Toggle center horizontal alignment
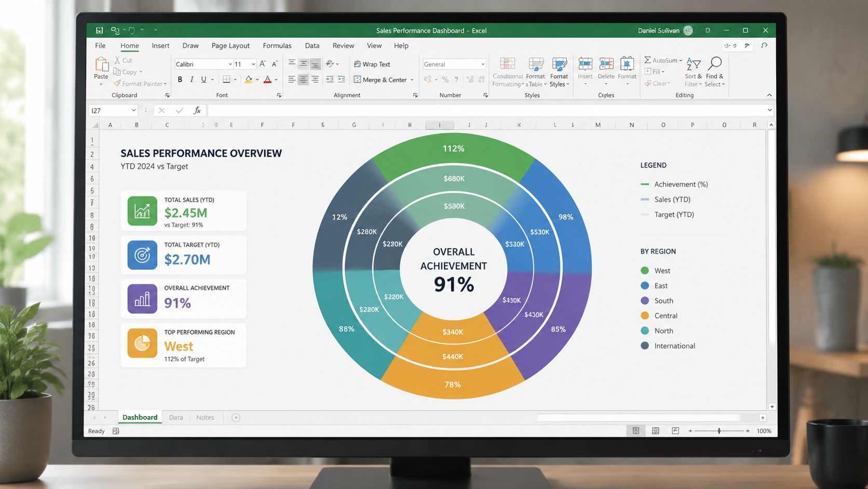Viewport: 868px width, 489px height. (303, 80)
